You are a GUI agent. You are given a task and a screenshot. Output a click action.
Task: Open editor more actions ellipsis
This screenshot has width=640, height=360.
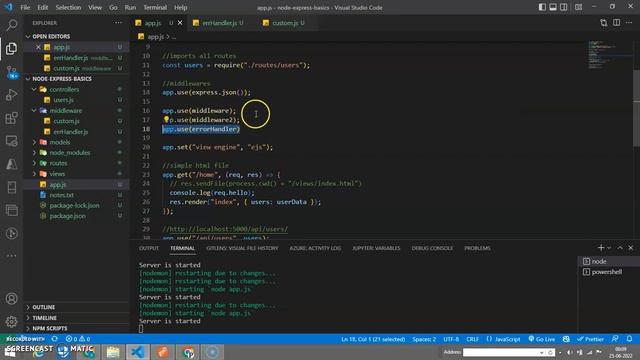coord(629,23)
